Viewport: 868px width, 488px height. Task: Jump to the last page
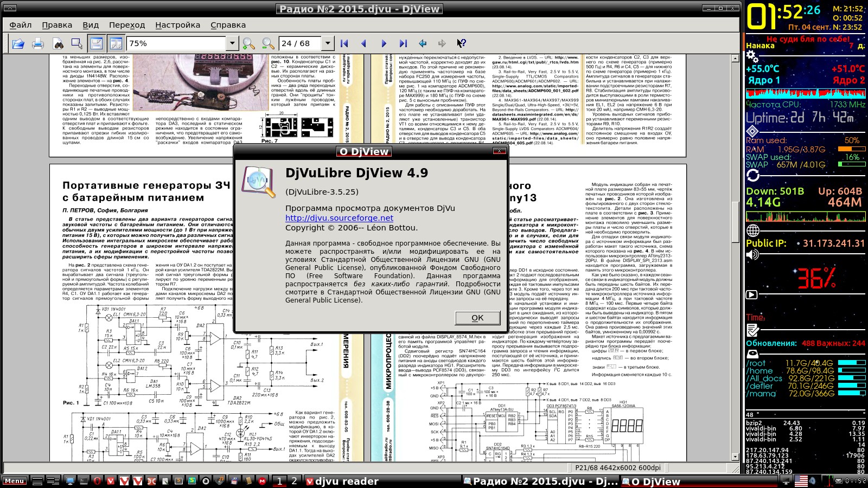pos(403,43)
